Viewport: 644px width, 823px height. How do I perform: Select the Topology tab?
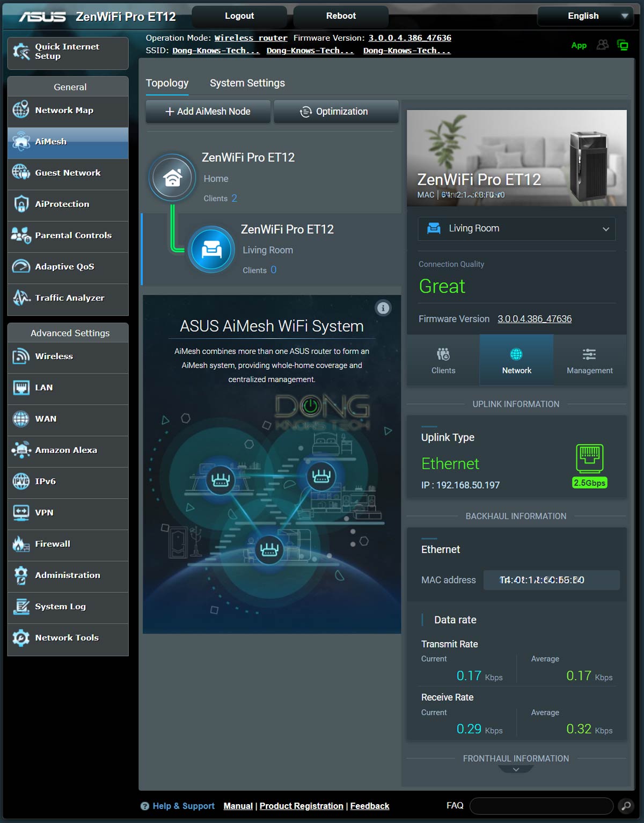click(167, 83)
